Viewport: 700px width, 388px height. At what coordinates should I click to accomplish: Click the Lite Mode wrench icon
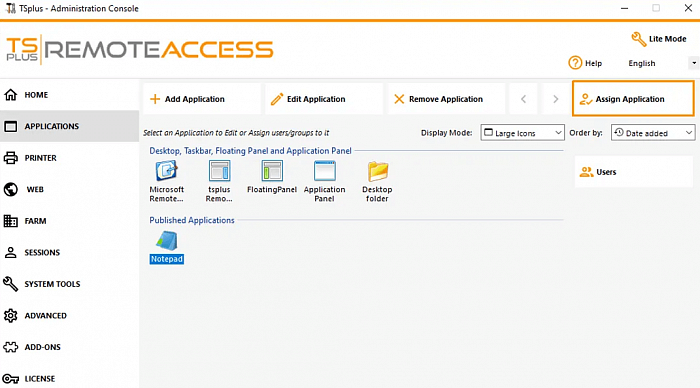tap(638, 39)
